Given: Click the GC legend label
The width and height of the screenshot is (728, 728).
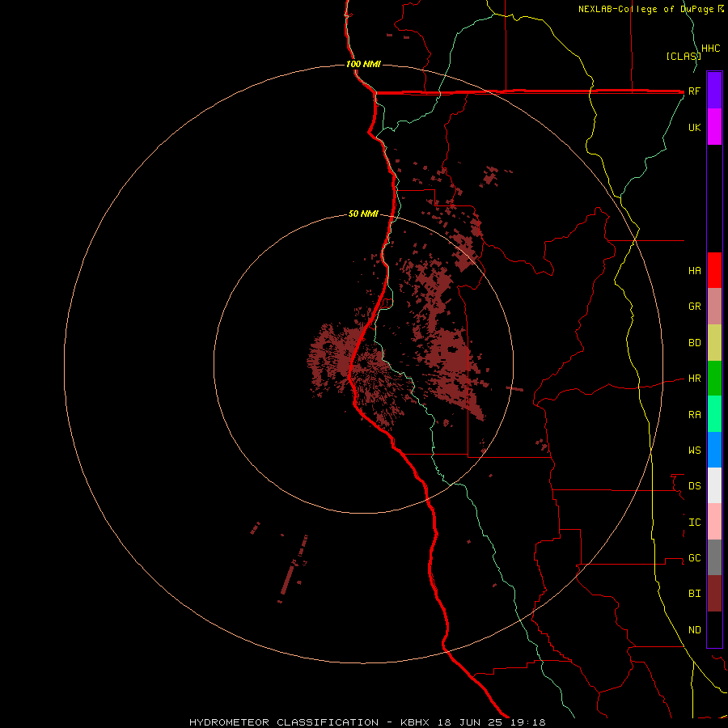Looking at the screenshot, I should [x=695, y=557].
